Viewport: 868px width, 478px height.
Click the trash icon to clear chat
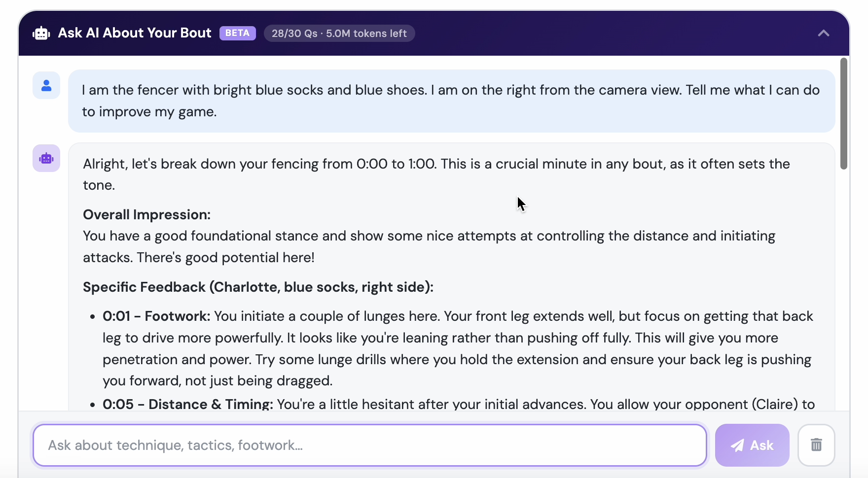[x=816, y=445]
